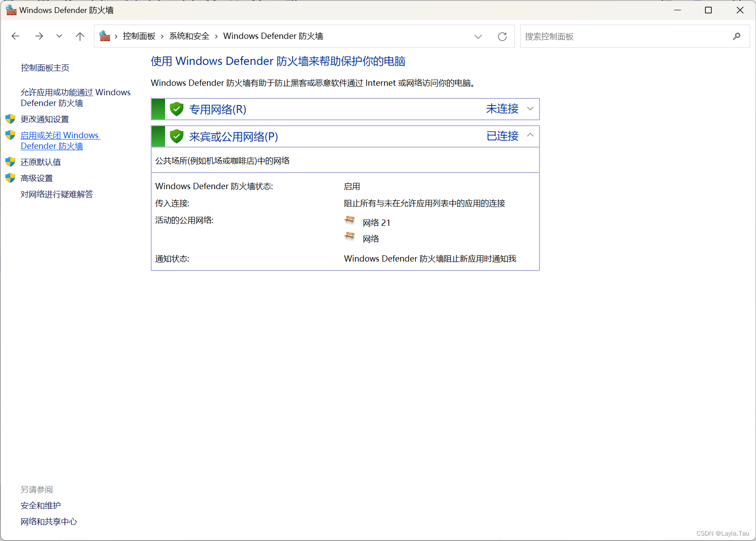This screenshot has height=541, width=756.
Task: Open 启用或关闭 Windows Defender 防火墙 link
Action: (x=60, y=140)
